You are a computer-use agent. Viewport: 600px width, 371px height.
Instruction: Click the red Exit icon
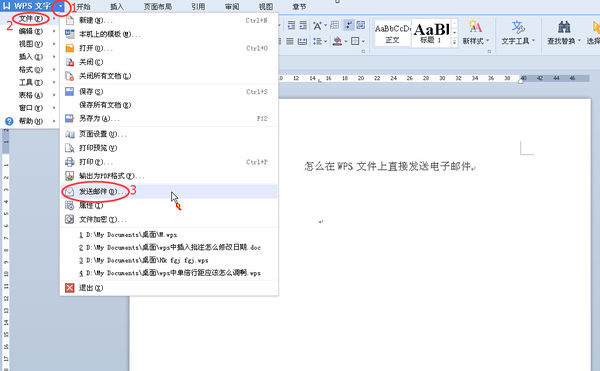[x=70, y=288]
